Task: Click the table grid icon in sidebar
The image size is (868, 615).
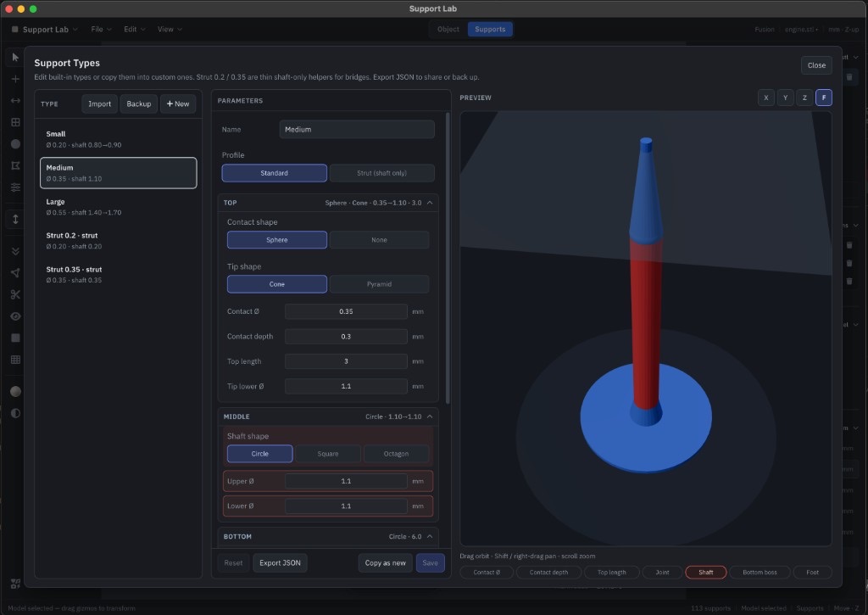Action: (x=15, y=360)
